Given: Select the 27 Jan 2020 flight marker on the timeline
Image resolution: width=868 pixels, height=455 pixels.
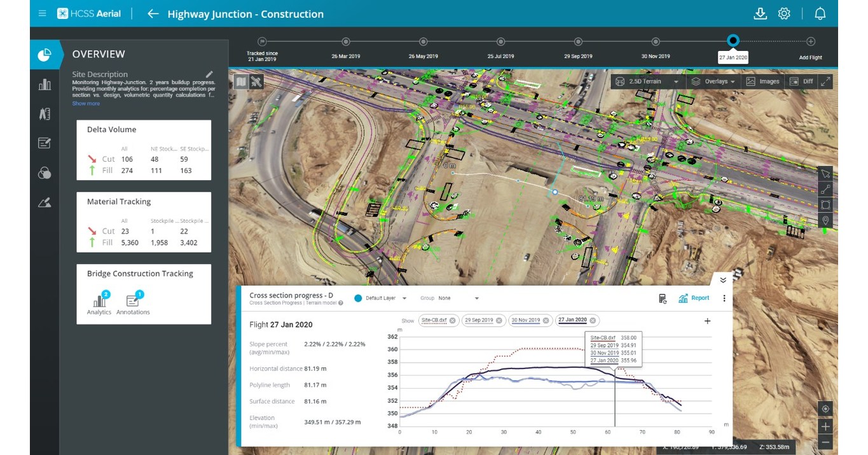Looking at the screenshot, I should 733,40.
